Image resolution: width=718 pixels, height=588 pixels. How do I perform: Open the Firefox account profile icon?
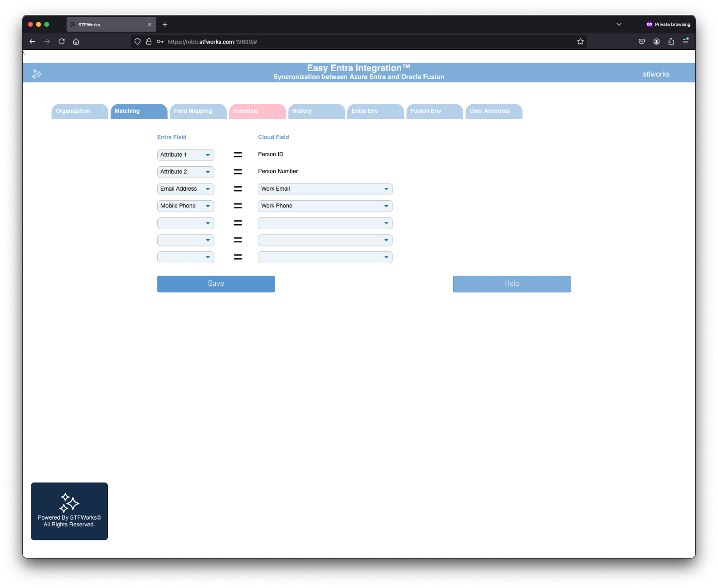coord(656,42)
